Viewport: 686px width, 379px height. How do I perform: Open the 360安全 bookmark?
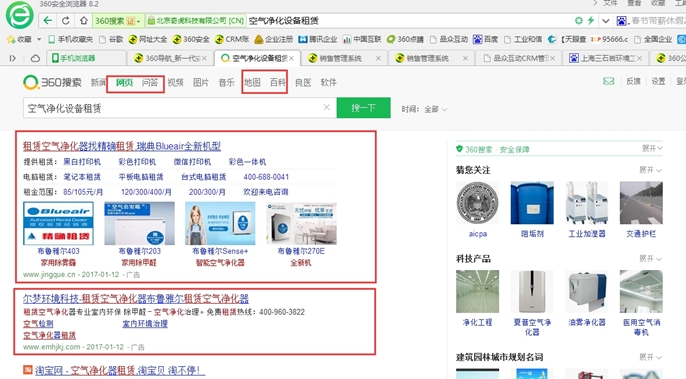coord(191,39)
